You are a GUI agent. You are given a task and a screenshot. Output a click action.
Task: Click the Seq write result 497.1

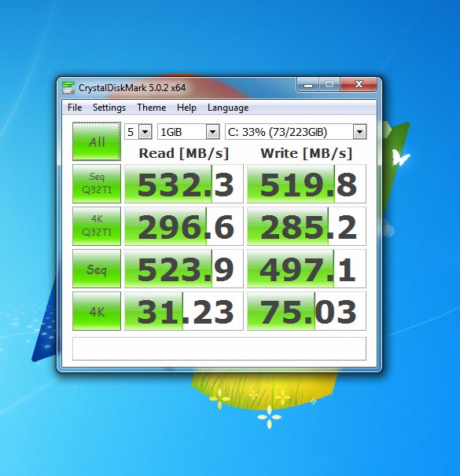[x=307, y=269]
